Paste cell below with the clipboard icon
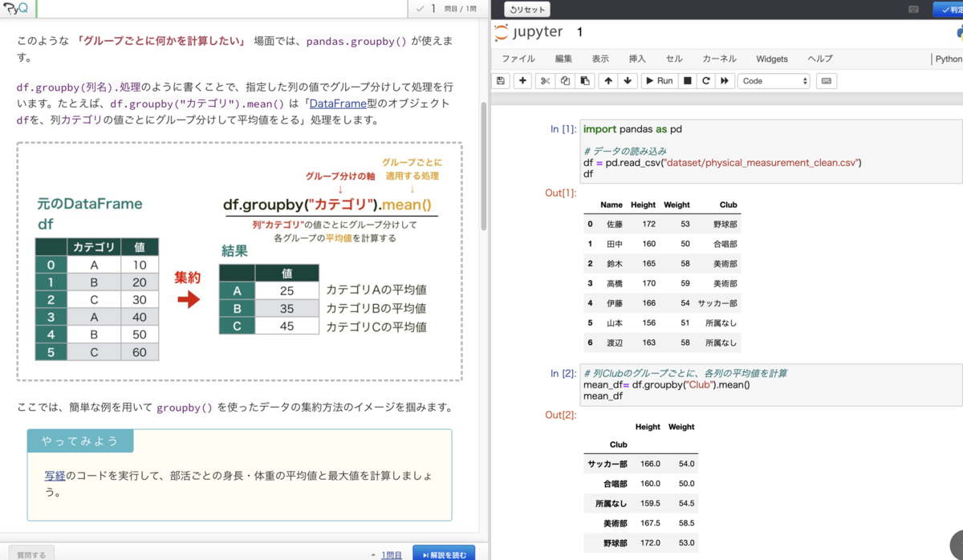The height and width of the screenshot is (560, 963). pos(585,81)
